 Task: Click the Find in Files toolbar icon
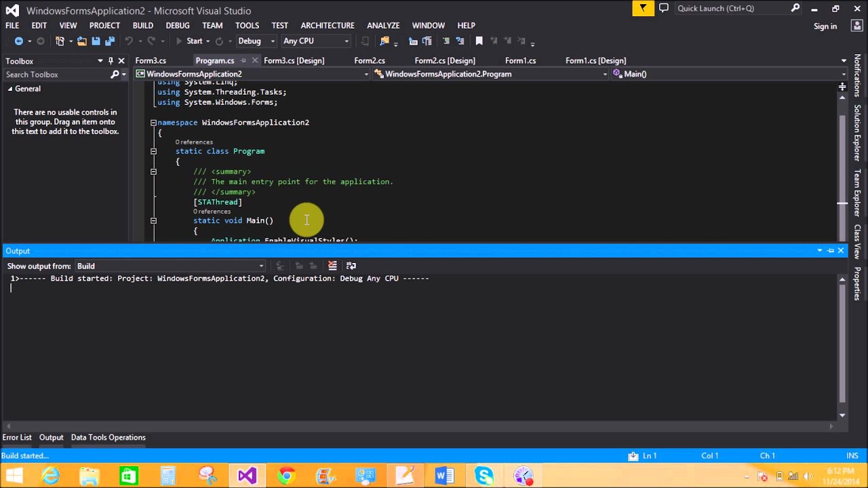point(384,41)
